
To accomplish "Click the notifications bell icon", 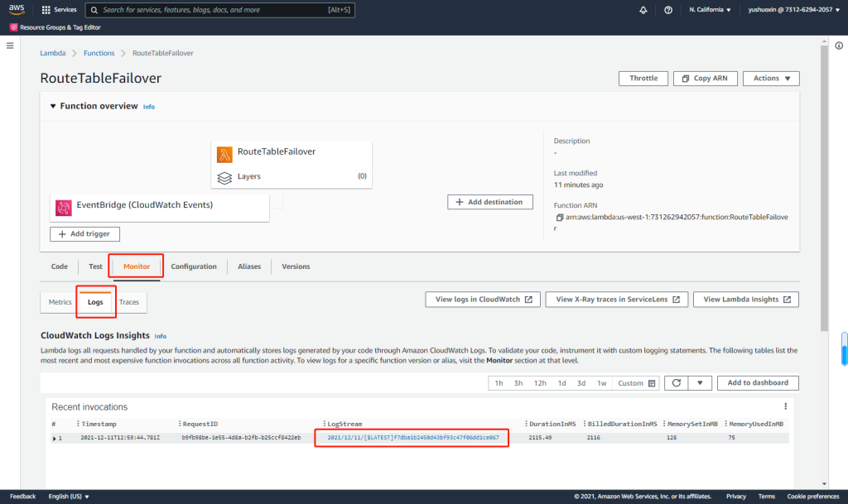I will click(x=643, y=10).
